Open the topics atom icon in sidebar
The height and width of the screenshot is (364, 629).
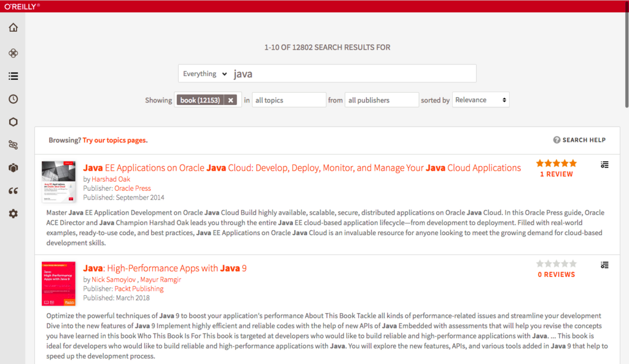(x=14, y=53)
